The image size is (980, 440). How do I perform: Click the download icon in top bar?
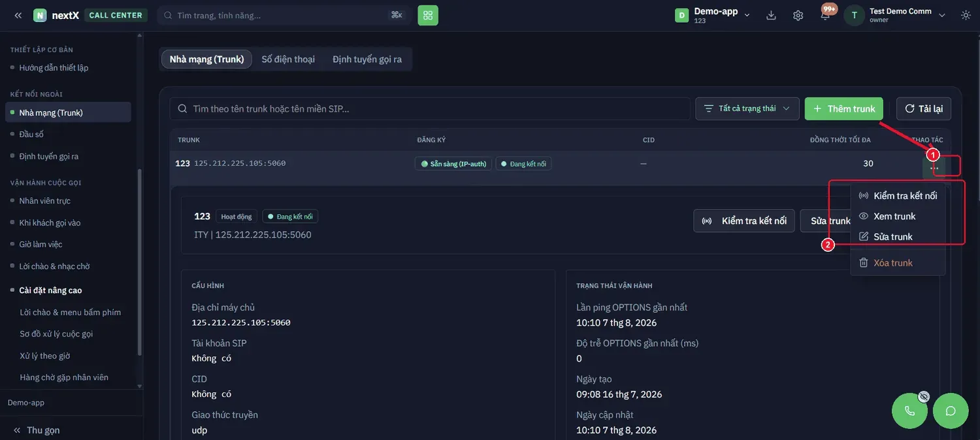(771, 15)
